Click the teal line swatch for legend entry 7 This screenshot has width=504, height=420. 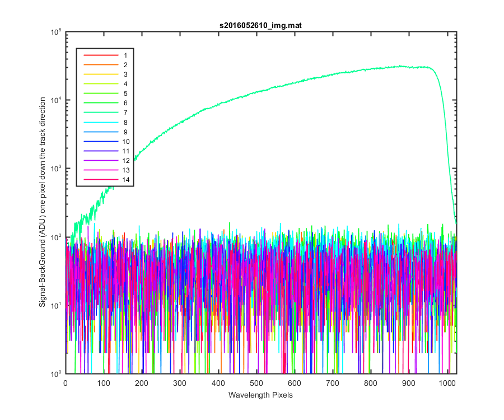(101, 113)
